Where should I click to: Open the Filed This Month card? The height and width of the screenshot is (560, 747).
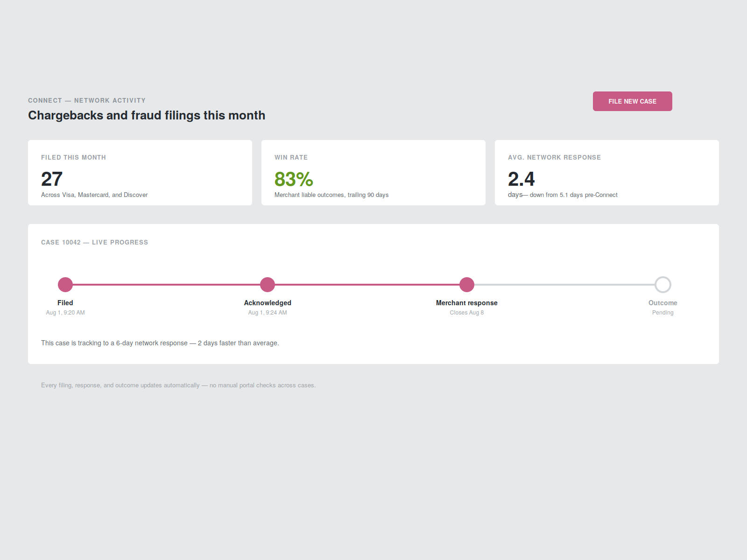(x=140, y=173)
